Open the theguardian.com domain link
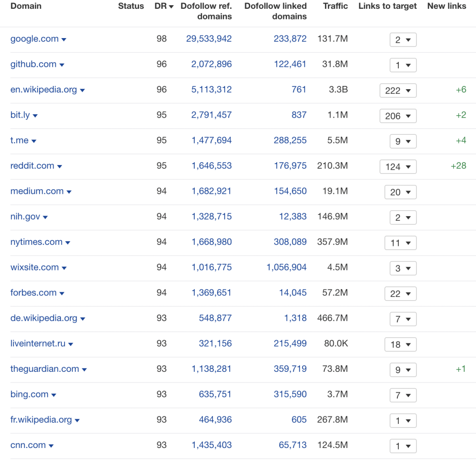The image size is (476, 461). (x=45, y=369)
